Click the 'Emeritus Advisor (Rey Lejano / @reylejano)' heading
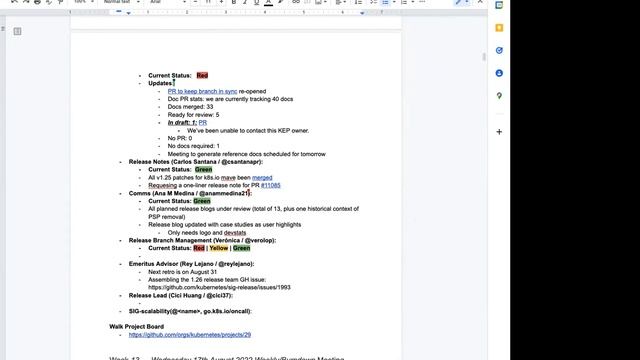Screen dimensions: 640x360 pos(191,264)
